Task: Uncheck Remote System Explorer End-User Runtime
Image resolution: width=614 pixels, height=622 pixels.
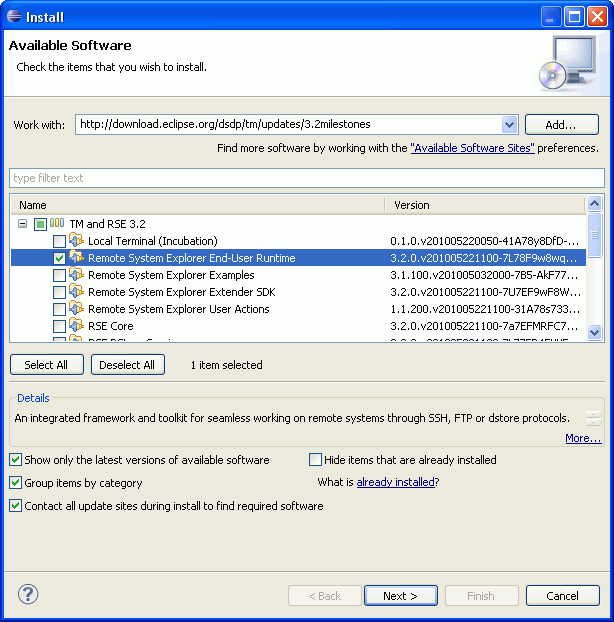Action: pyautogui.click(x=59, y=258)
